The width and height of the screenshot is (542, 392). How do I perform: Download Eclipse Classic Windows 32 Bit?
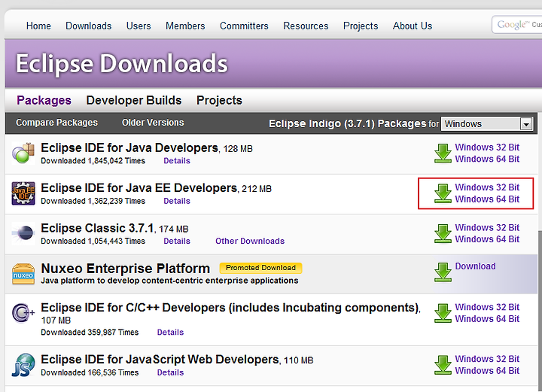pos(487,228)
